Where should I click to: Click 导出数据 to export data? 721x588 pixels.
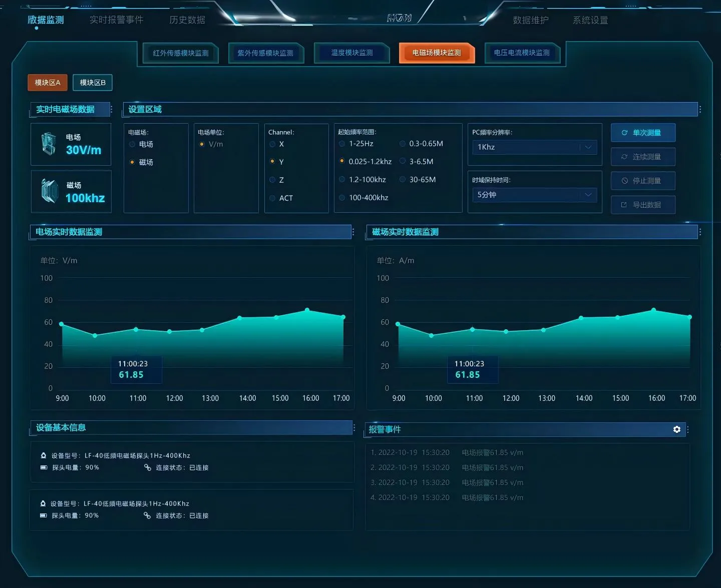tap(643, 205)
